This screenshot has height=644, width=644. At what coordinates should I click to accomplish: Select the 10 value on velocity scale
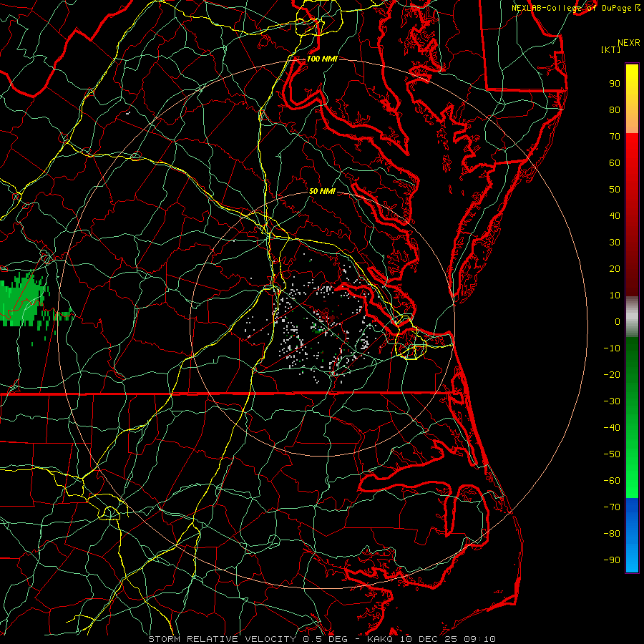[x=615, y=296]
